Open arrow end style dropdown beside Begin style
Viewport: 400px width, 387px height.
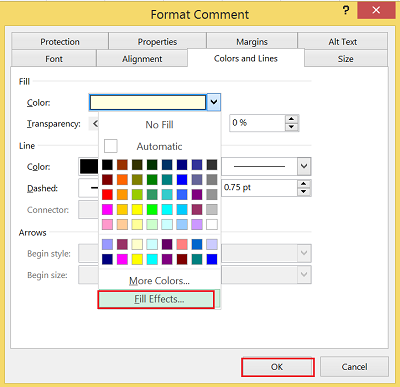[x=304, y=253]
